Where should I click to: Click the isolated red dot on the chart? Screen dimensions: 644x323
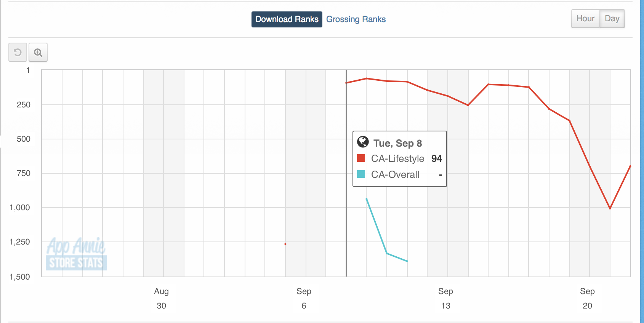[x=285, y=244]
